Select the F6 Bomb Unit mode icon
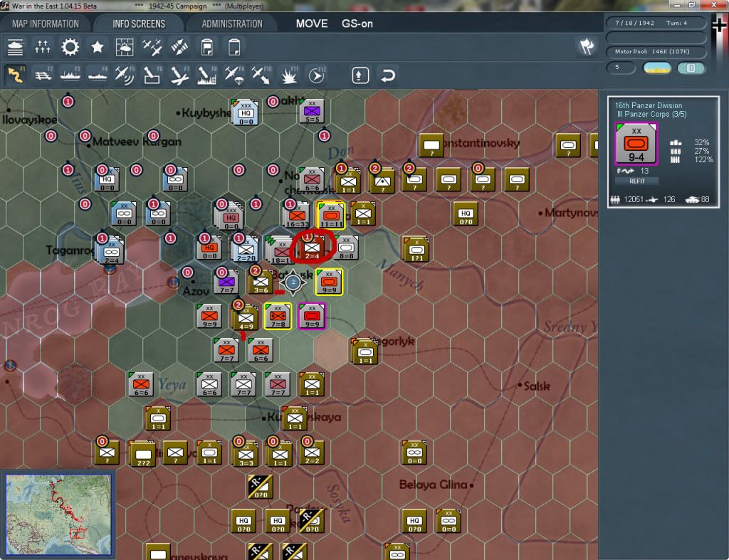 pyautogui.click(x=152, y=75)
